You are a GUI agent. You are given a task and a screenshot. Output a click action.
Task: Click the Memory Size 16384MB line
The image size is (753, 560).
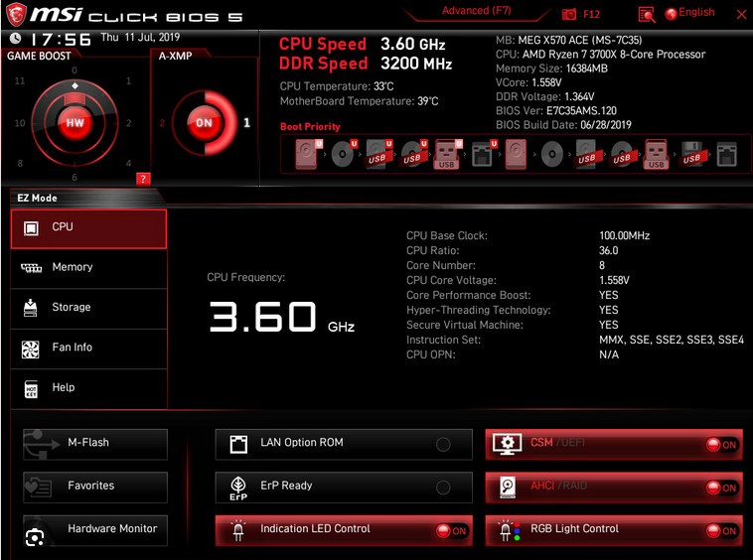(551, 69)
